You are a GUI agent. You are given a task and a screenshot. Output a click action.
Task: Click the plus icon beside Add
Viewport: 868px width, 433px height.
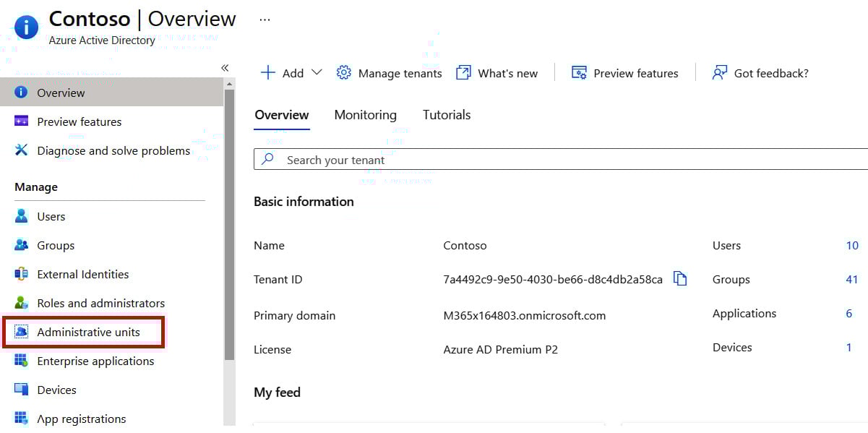pyautogui.click(x=268, y=72)
